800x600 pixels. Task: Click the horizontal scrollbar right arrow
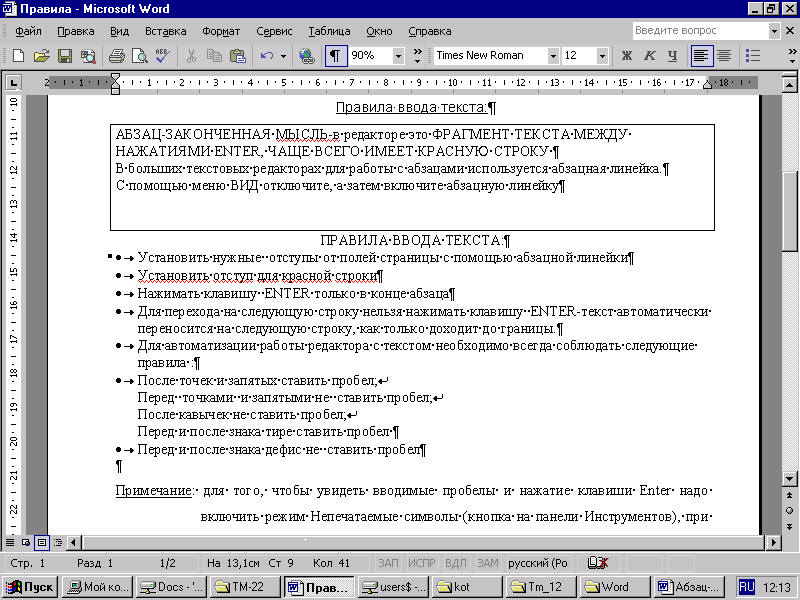click(x=774, y=542)
